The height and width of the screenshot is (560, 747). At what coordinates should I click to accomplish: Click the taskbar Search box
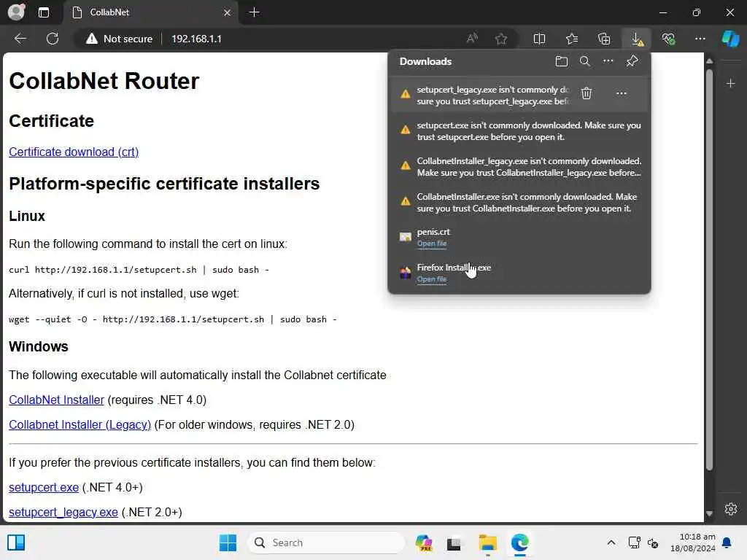coord(326,542)
